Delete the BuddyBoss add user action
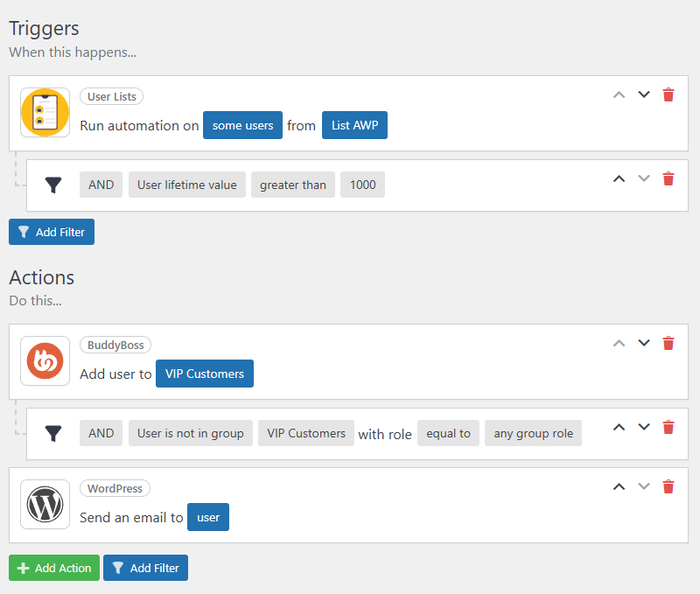This screenshot has height=594, width=700. 668,343
